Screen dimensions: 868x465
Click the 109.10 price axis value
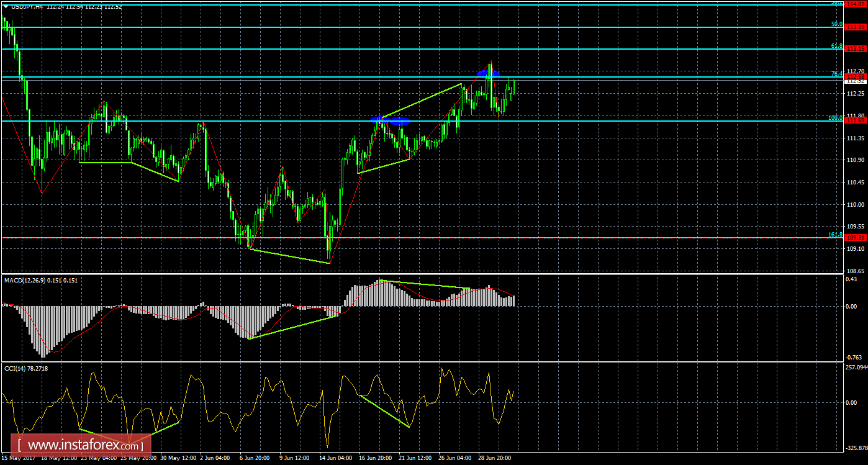[x=856, y=248]
